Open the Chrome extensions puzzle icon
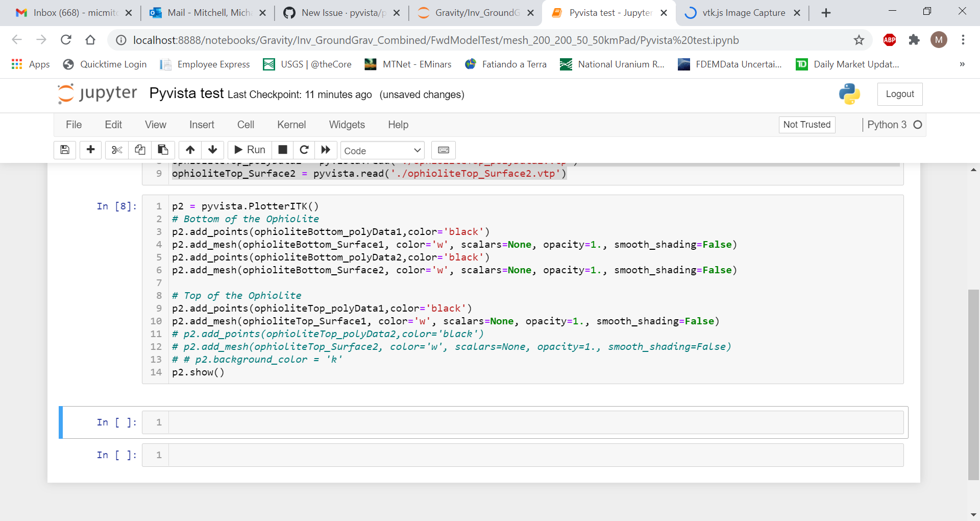This screenshot has height=521, width=980. click(914, 40)
